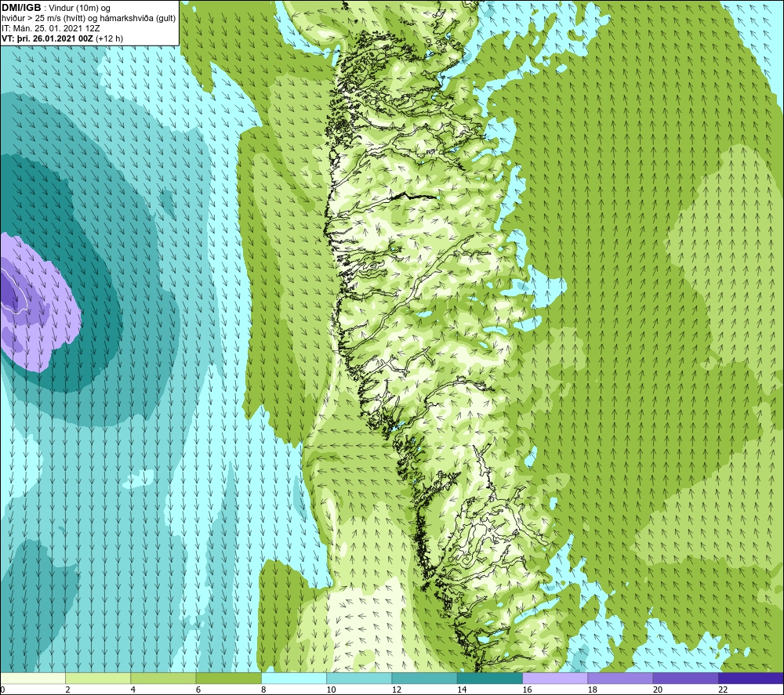
Task: Click the legend tick label '4'
Action: click(133, 690)
